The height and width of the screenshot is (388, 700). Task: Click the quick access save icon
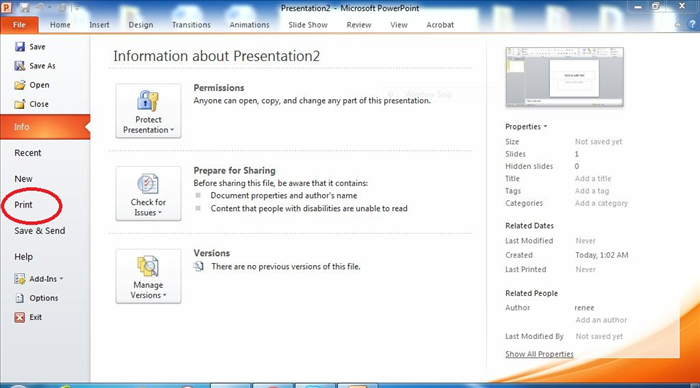coord(25,8)
